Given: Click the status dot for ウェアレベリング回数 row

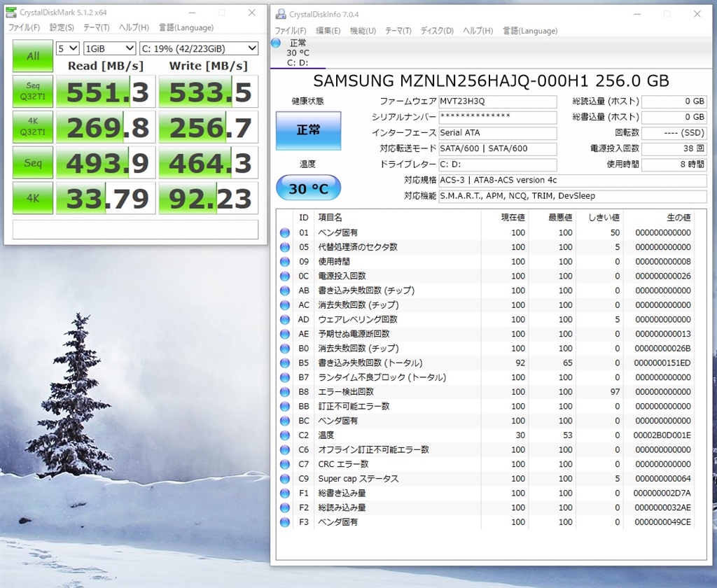Looking at the screenshot, I should point(285,320).
